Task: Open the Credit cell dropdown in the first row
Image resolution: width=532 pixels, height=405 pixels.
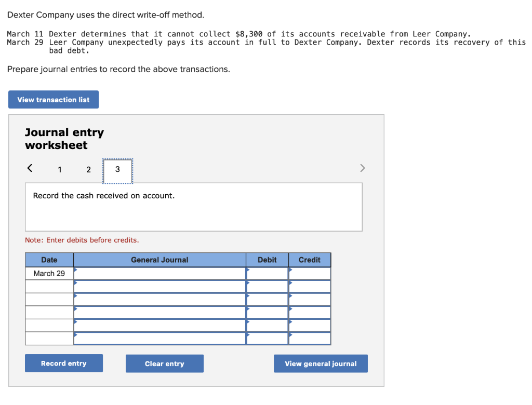Action: [x=310, y=273]
